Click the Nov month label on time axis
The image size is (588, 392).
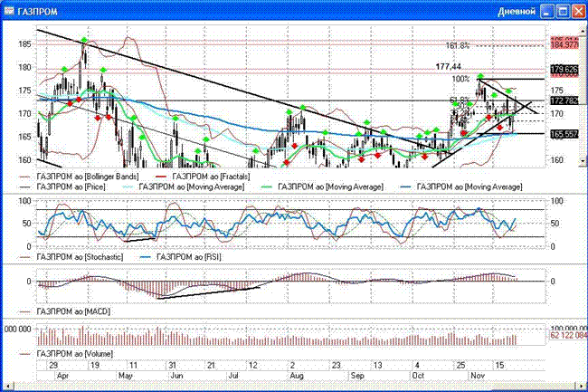pyautogui.click(x=478, y=376)
